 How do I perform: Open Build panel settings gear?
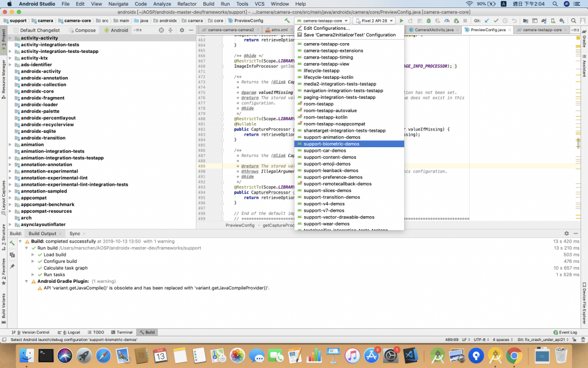click(x=567, y=233)
